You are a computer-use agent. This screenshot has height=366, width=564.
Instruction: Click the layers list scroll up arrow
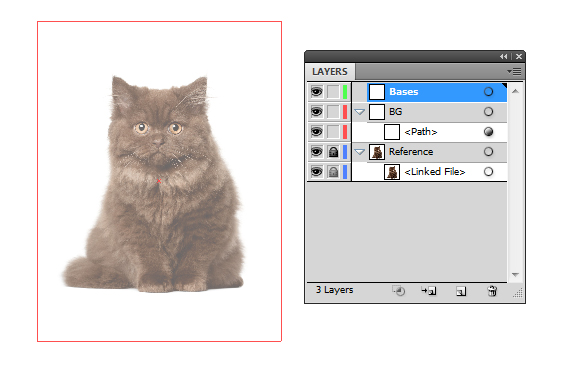515,91
